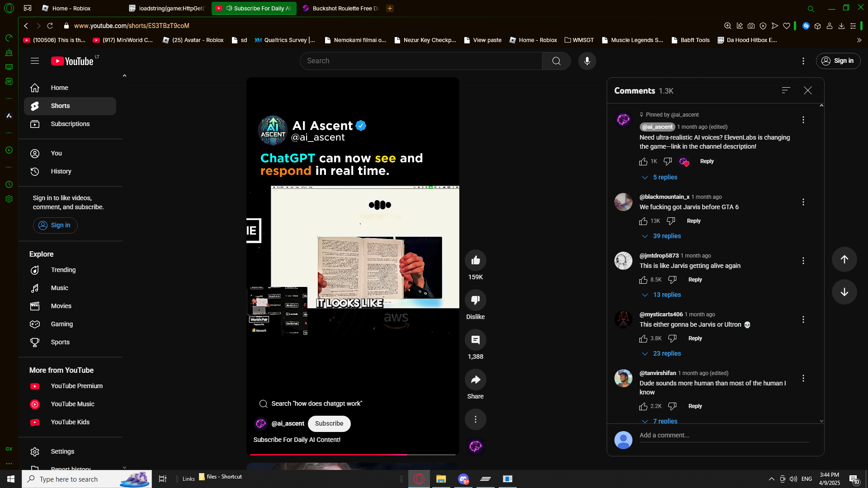Viewport: 868px width, 488px height.
Task: Click the comments panel scrollbar
Action: (x=821, y=263)
